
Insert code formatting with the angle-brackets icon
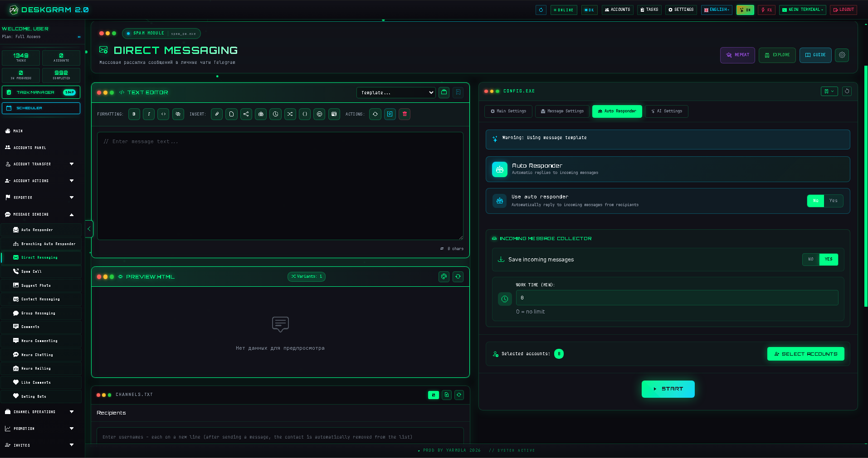click(x=164, y=114)
